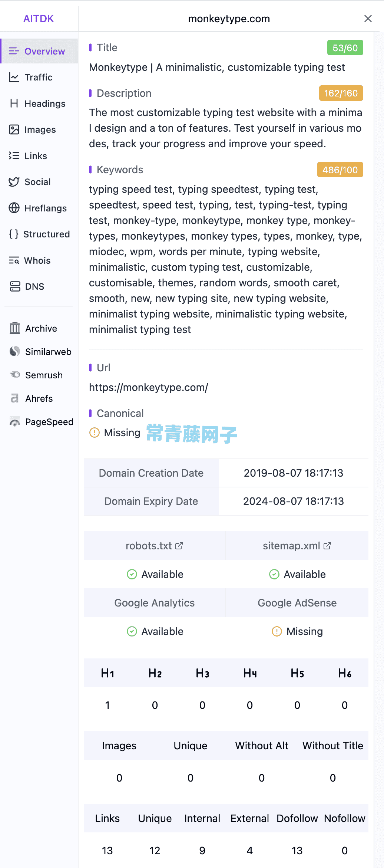384x868 pixels.
Task: Click the Domain Expiry Date label
Action: [151, 501]
